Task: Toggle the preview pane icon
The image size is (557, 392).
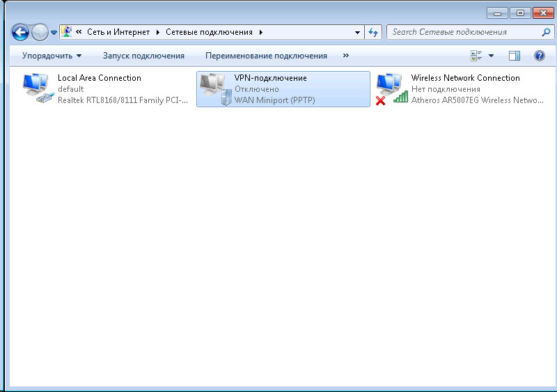Action: click(515, 56)
